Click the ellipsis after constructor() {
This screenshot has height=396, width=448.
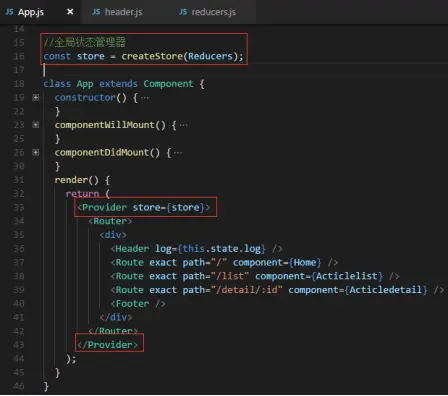point(145,98)
